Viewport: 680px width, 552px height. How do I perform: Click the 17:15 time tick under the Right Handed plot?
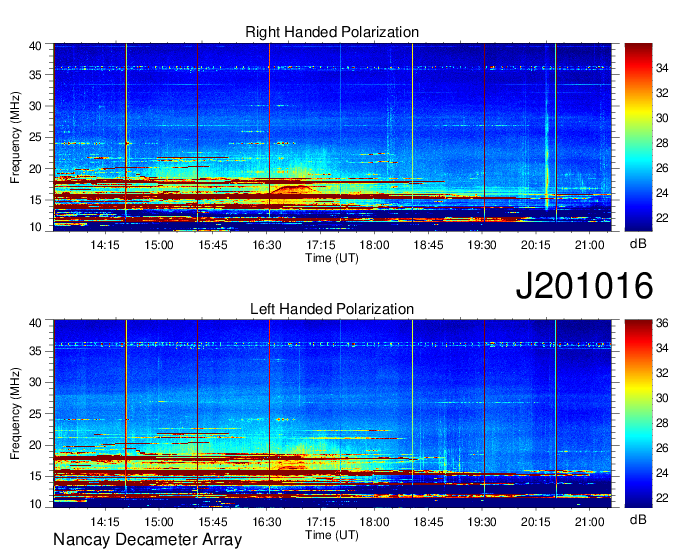coord(320,245)
